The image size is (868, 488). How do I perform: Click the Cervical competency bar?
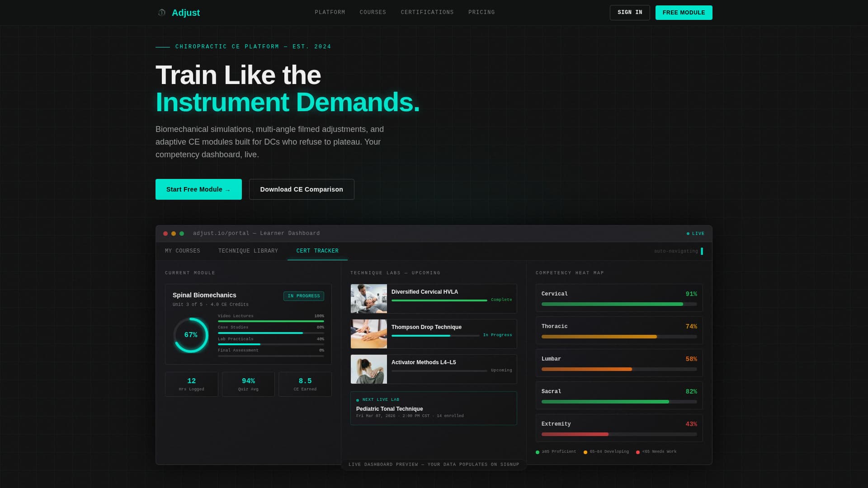(x=619, y=304)
